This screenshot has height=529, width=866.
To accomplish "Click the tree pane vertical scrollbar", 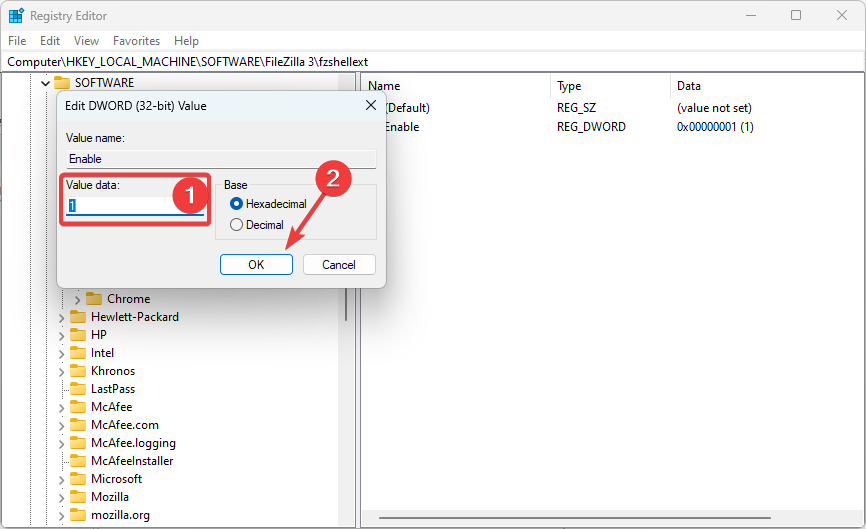I will (x=346, y=304).
